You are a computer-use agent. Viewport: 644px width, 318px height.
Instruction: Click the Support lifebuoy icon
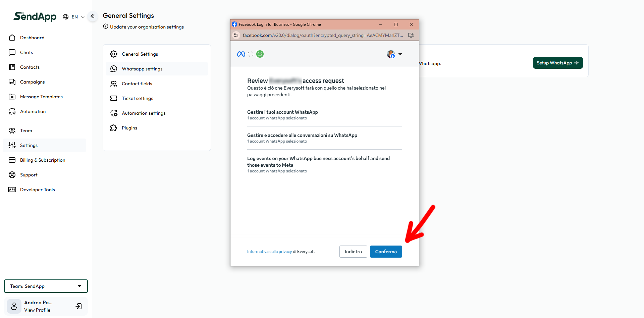coord(12,175)
